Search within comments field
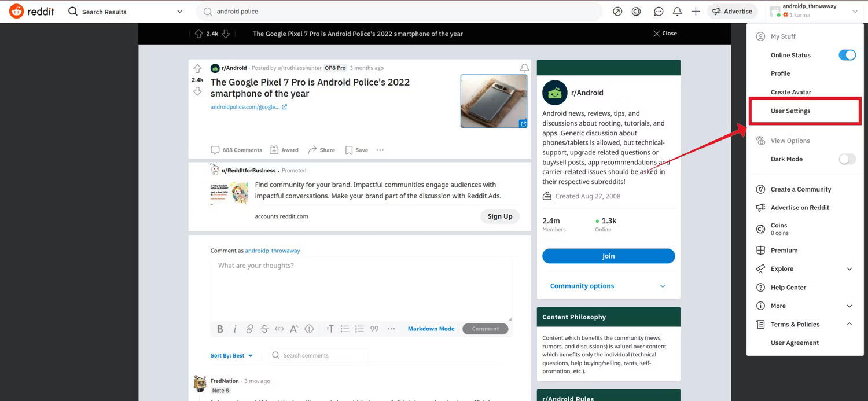Viewport: 868px width, 401px height. (x=318, y=355)
